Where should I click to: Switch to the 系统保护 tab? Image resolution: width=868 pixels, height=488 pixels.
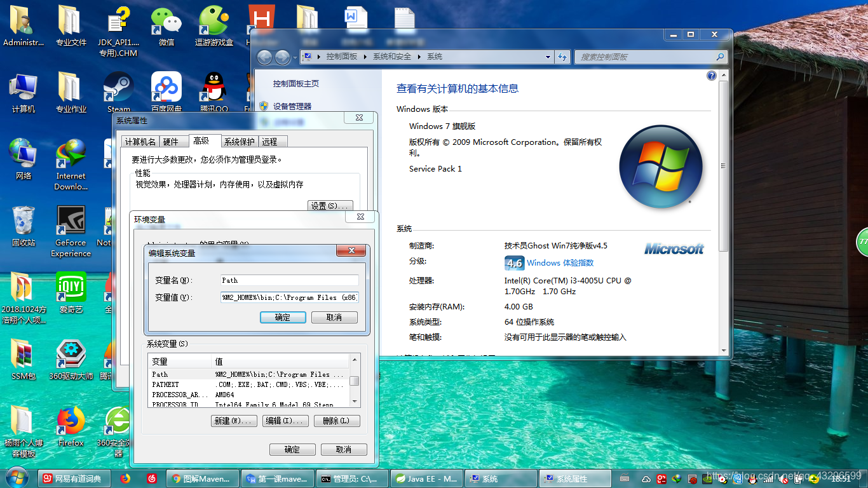[240, 142]
